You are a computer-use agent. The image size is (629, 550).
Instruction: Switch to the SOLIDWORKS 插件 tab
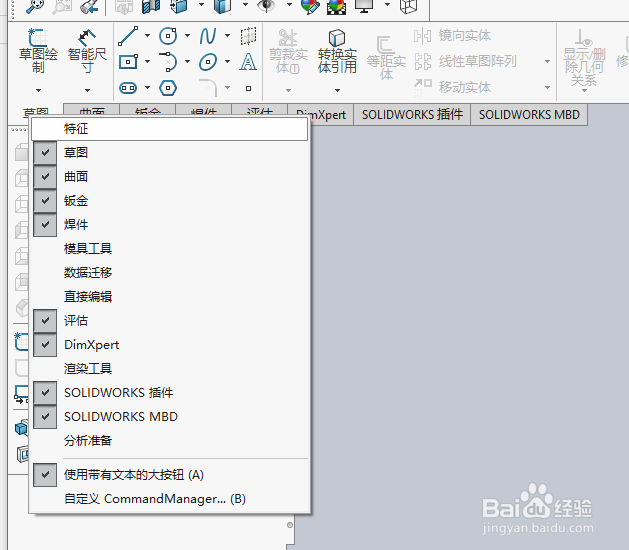412,115
